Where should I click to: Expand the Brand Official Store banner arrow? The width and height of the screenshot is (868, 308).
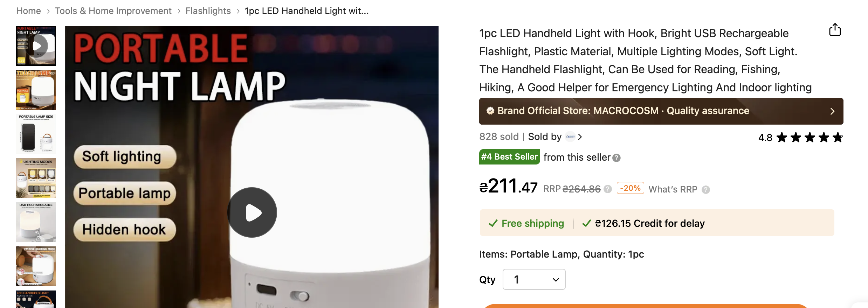coord(832,111)
